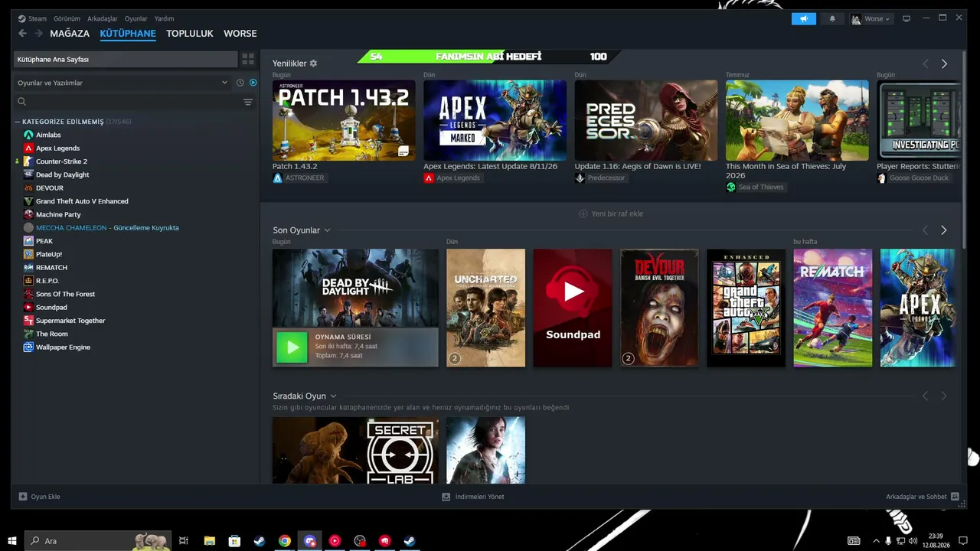
Task: Click the Dead by Daylight list icon
Action: tap(28, 174)
